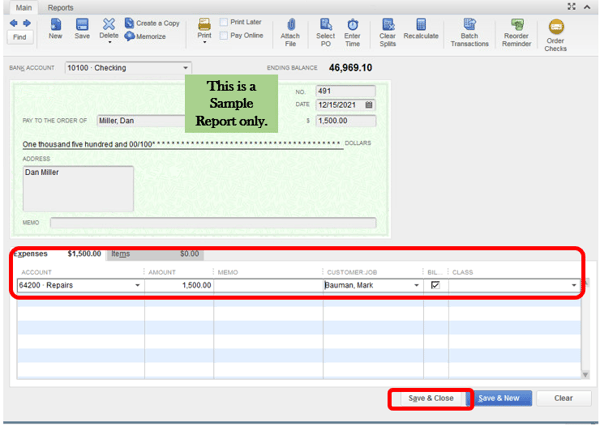Click the ending balance 46,969.10
The width and height of the screenshot is (600, 426).
click(351, 68)
